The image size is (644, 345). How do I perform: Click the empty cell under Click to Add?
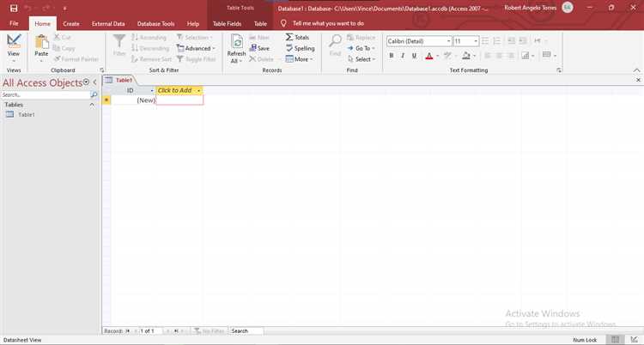pyautogui.click(x=179, y=100)
